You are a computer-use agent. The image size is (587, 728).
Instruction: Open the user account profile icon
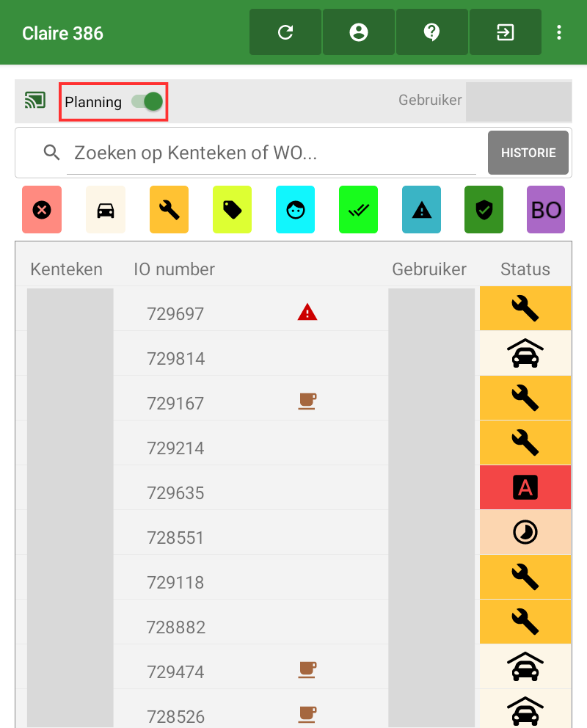[359, 32]
